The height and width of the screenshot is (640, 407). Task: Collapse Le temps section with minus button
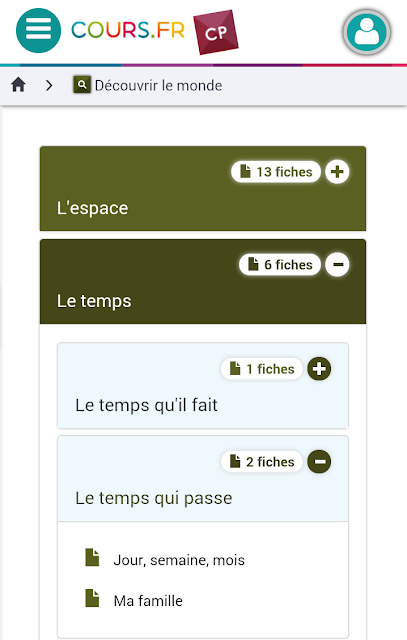click(337, 264)
